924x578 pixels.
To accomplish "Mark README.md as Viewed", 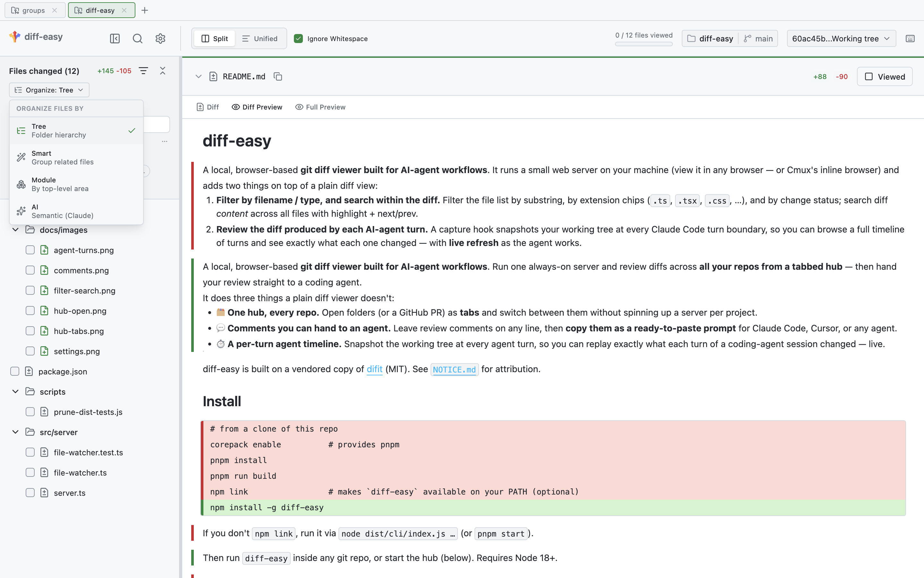I will tap(885, 76).
